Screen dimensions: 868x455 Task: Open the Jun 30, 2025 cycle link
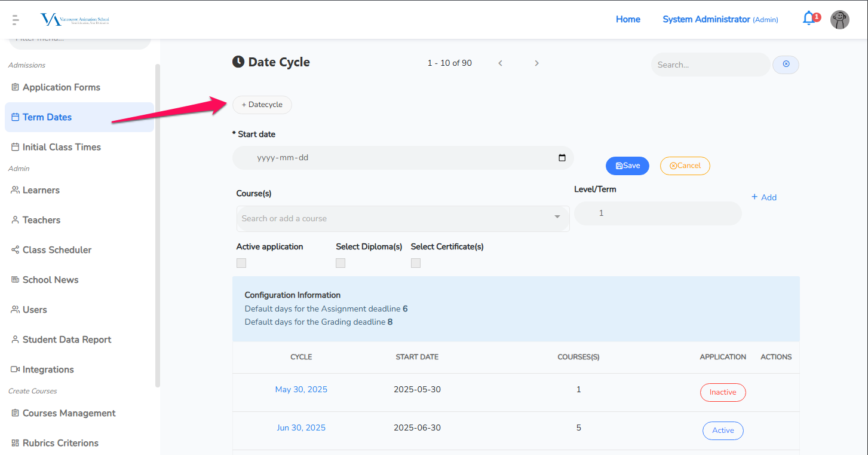pos(301,427)
